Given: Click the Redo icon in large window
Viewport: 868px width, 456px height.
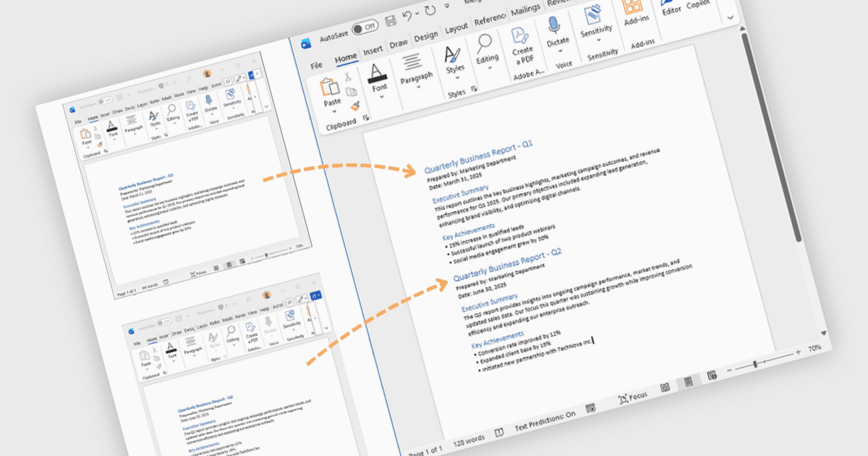Looking at the screenshot, I should coord(432,12).
